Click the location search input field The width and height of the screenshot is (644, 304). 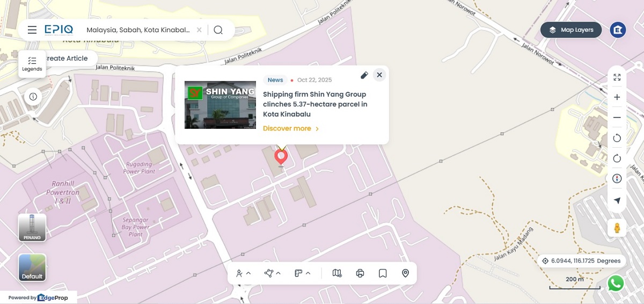pos(138,30)
